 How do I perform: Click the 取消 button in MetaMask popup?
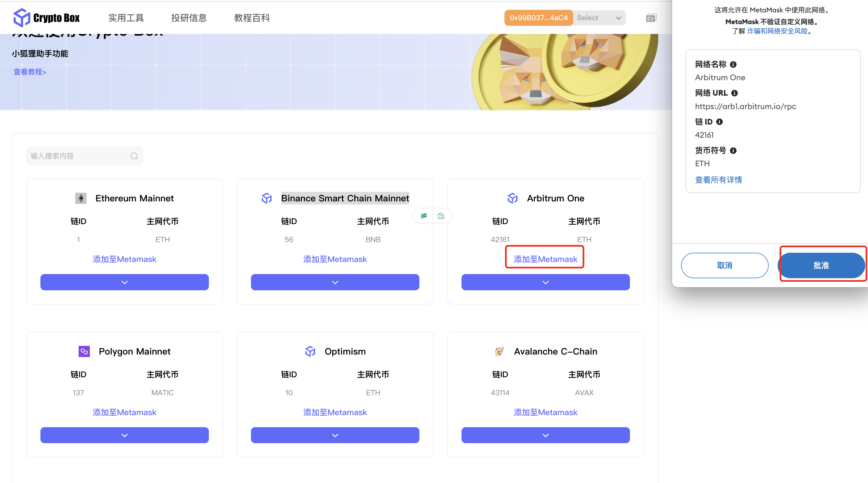coord(725,265)
